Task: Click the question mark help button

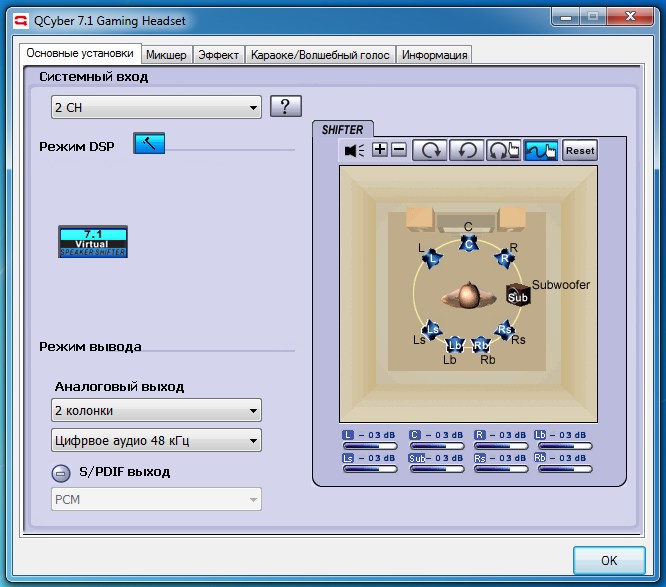Action: (286, 106)
